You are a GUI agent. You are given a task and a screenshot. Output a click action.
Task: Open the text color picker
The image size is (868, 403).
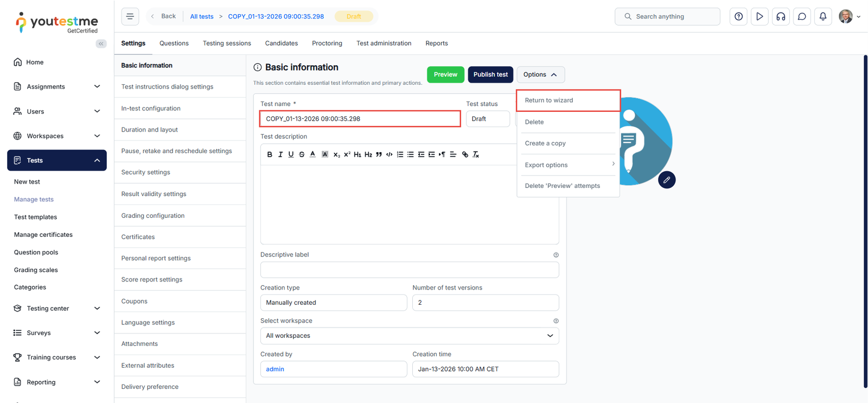click(x=312, y=155)
